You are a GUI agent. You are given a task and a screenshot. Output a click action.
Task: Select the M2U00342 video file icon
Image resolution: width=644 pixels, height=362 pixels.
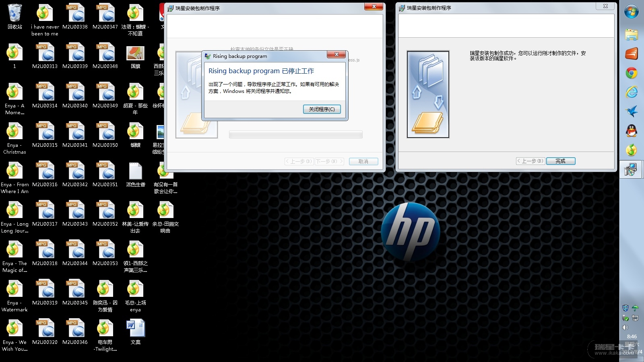[x=75, y=175]
